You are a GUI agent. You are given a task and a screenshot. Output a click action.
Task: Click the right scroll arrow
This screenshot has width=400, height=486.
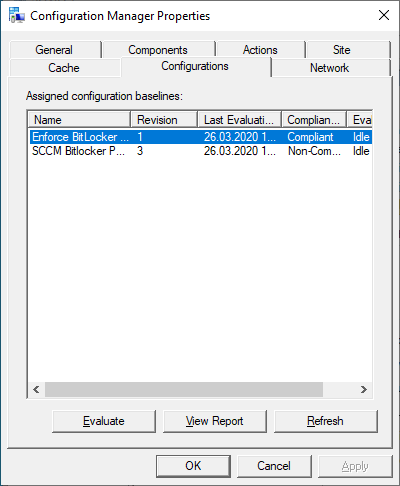(364, 389)
